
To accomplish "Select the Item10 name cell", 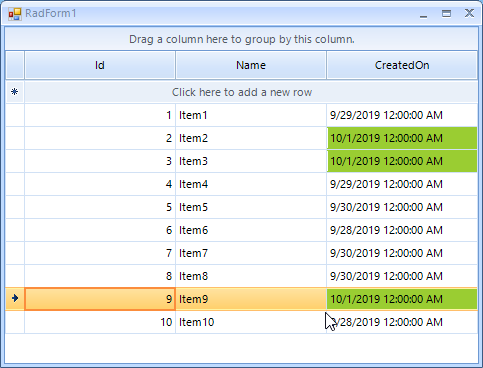I will (251, 322).
